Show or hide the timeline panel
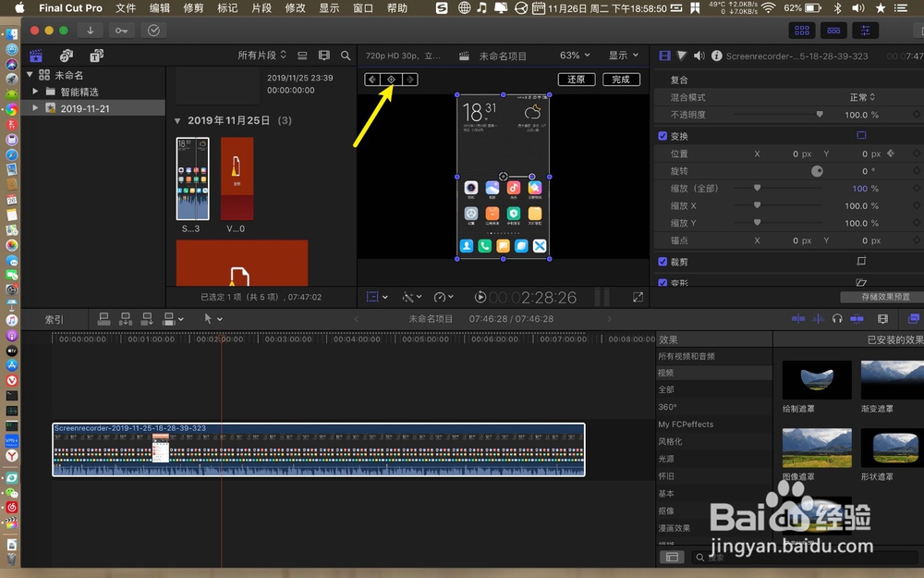This screenshot has height=578, width=924. pyautogui.click(x=833, y=31)
